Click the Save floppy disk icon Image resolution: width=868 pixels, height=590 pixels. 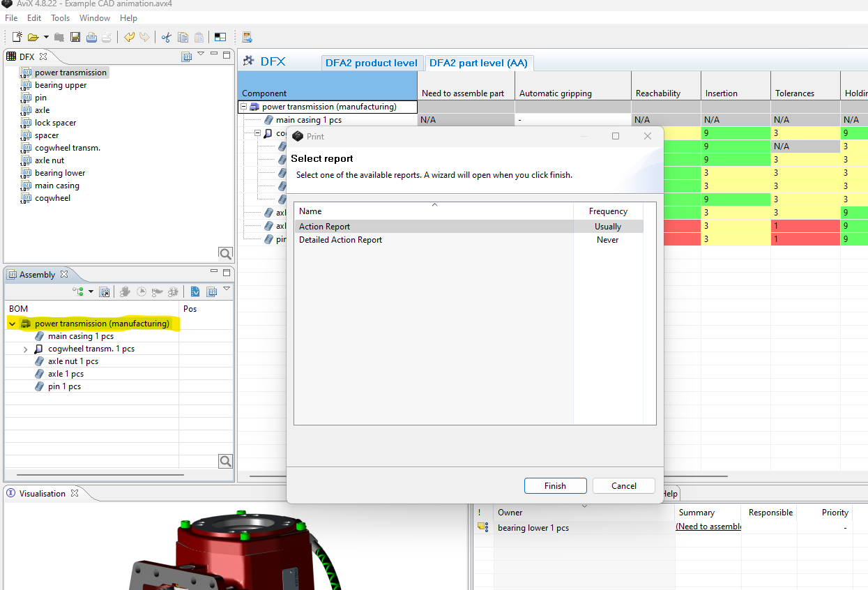75,37
